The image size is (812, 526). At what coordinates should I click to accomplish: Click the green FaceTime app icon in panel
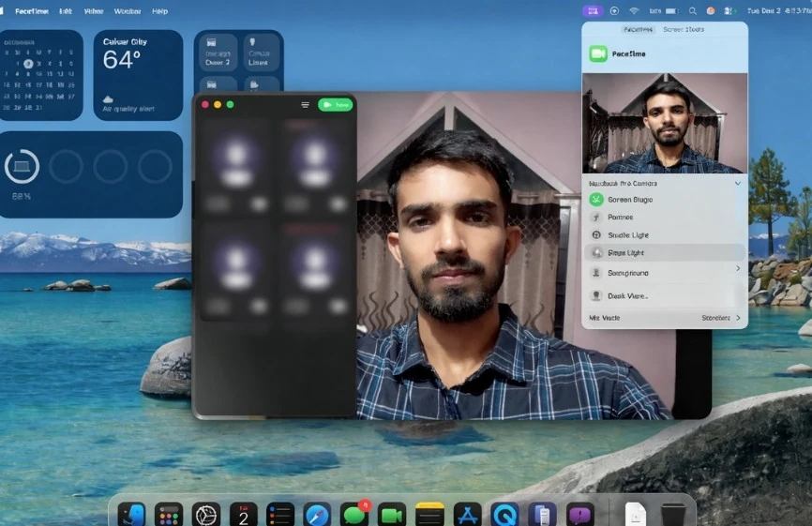pos(598,53)
